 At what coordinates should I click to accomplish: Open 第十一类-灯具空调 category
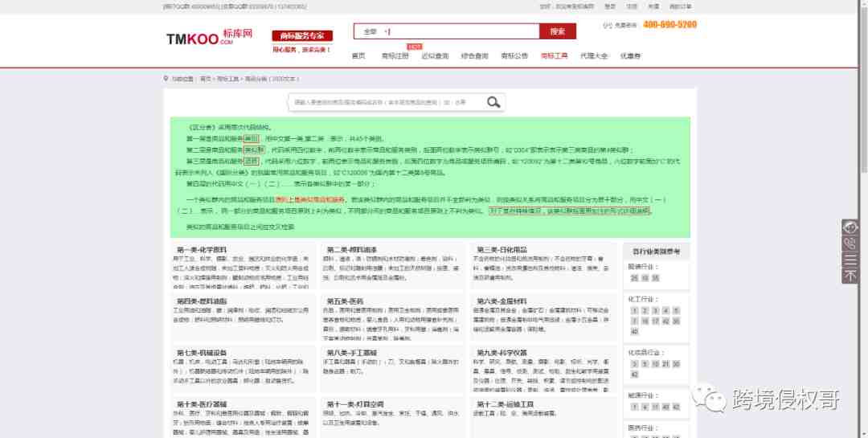tap(355, 404)
